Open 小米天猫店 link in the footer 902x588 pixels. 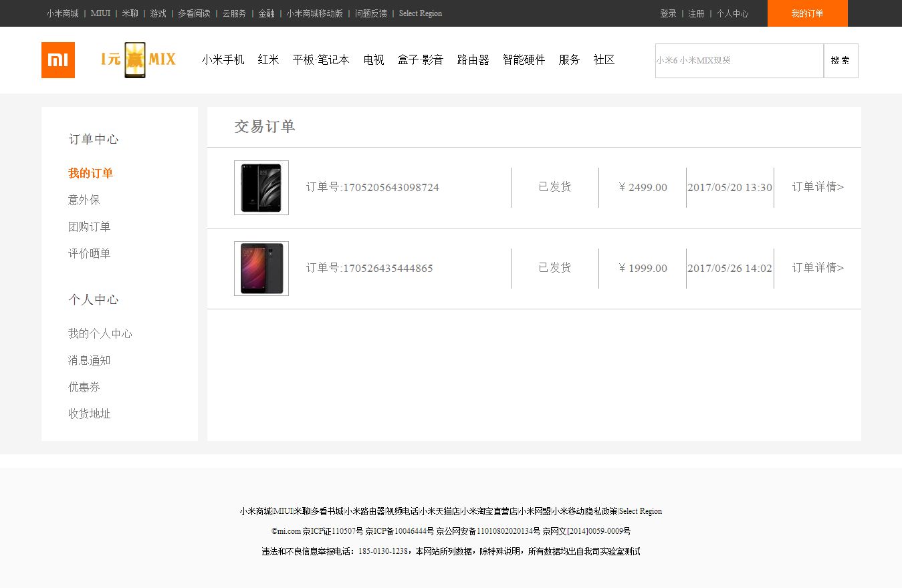439,511
